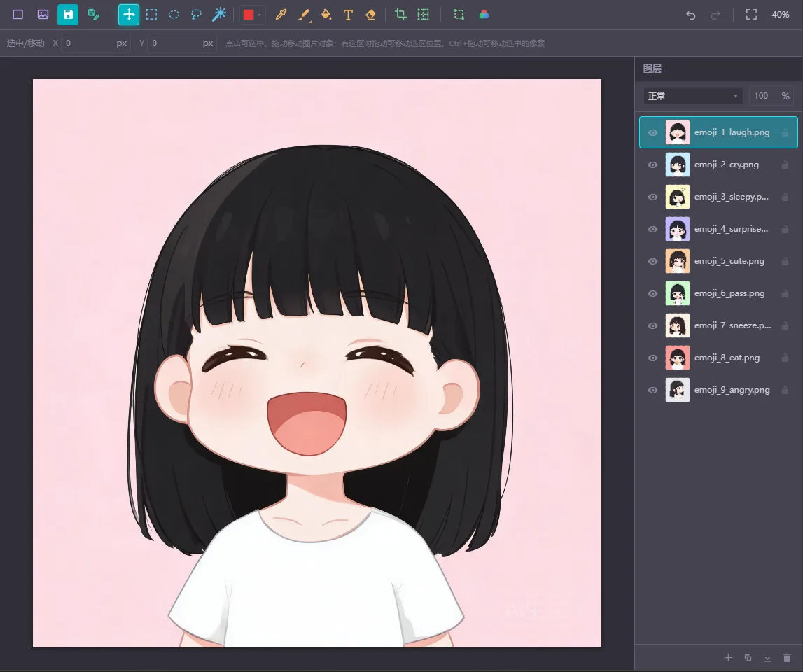Viewport: 803px width, 672px height.
Task: Click the teal Save icon
Action: tap(68, 14)
